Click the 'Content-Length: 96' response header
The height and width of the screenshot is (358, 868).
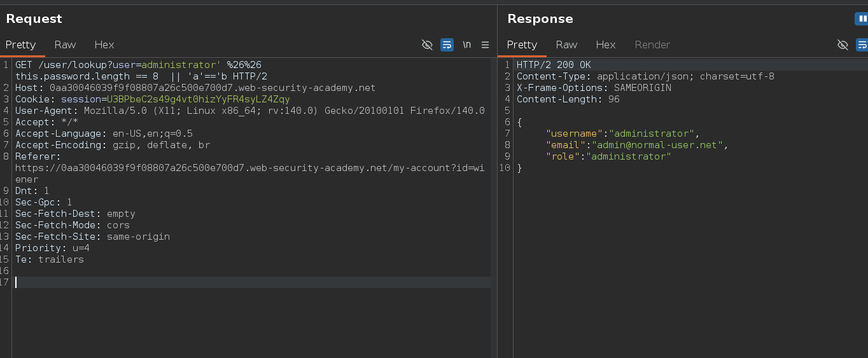click(x=568, y=99)
